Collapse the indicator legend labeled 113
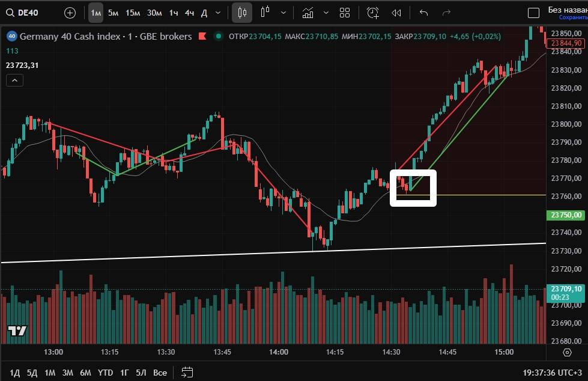The image size is (588, 381). pos(14,80)
